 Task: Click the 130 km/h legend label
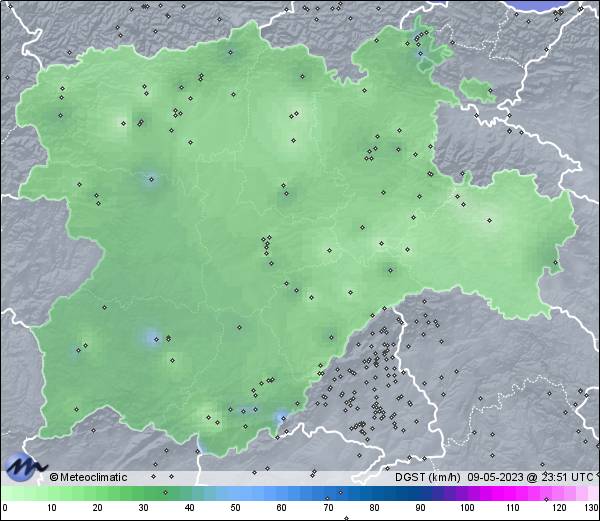(x=591, y=509)
